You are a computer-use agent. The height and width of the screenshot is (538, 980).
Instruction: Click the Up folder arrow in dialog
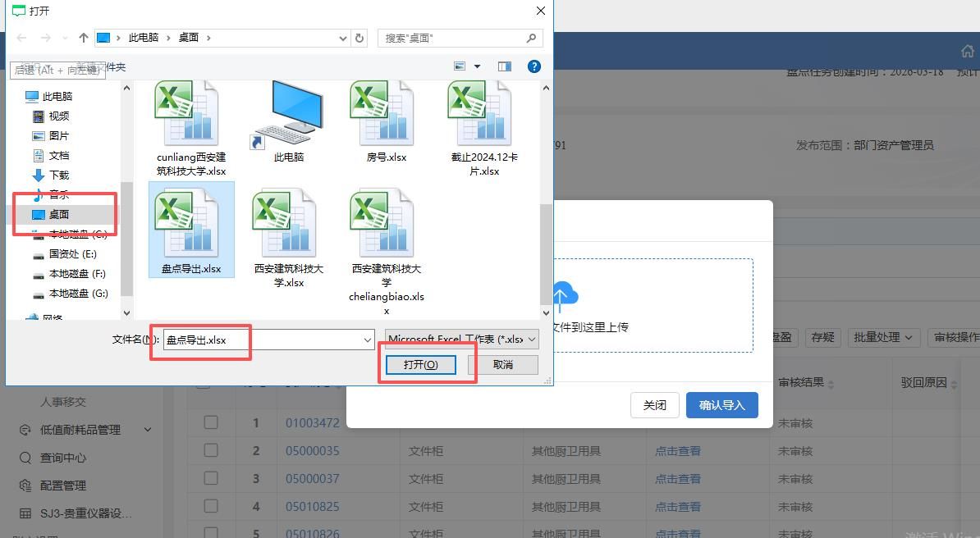[x=84, y=38]
